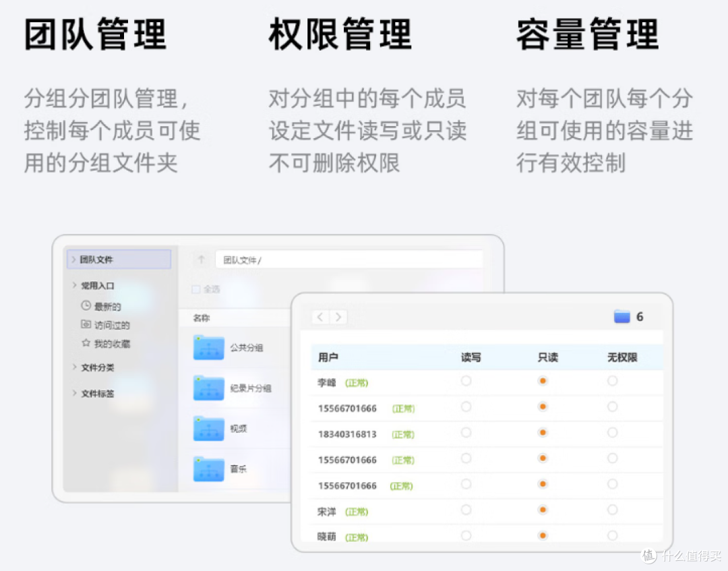Viewport: 728px width, 571px height.
Task: Click the 容量管理 heading
Action: point(587,34)
